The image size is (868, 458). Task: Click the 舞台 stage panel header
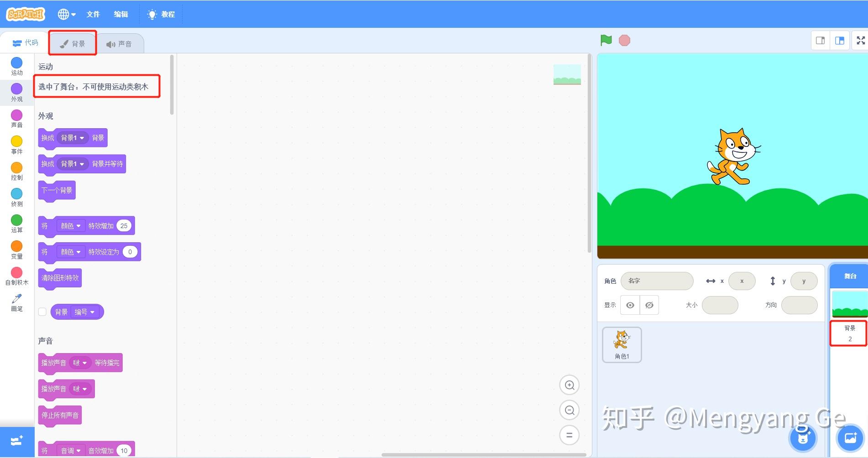point(850,276)
